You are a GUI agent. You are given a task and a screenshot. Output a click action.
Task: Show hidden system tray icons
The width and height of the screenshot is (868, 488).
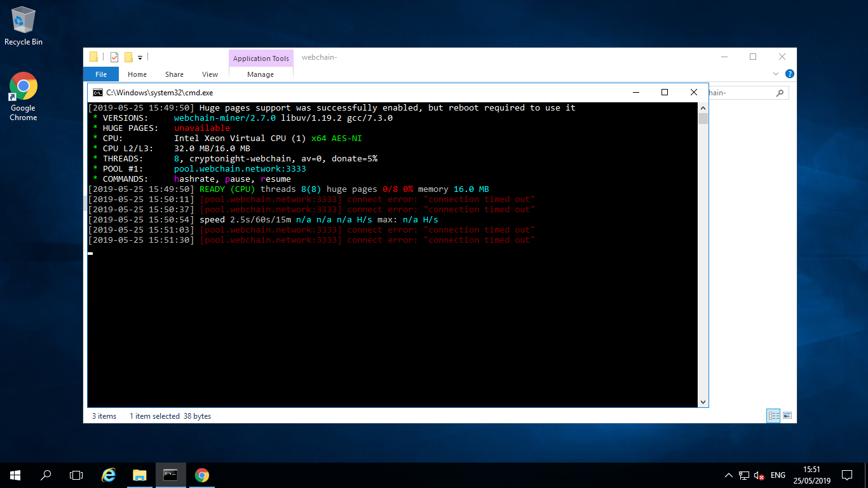pos(729,475)
